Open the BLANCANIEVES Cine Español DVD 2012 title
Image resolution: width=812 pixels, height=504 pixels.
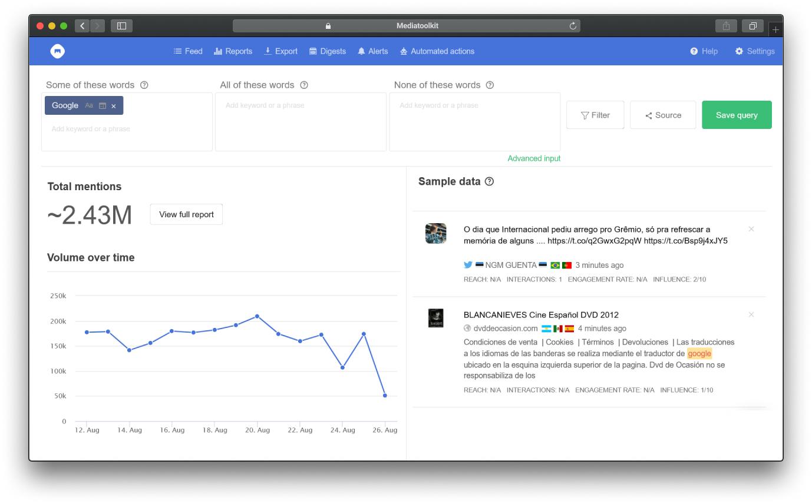pyautogui.click(x=541, y=315)
